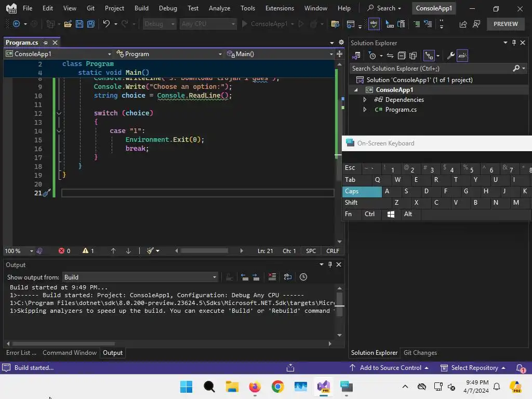Toggle the Caps key on On-Screen Keyboard
Image resolution: width=532 pixels, height=399 pixels.
click(362, 191)
